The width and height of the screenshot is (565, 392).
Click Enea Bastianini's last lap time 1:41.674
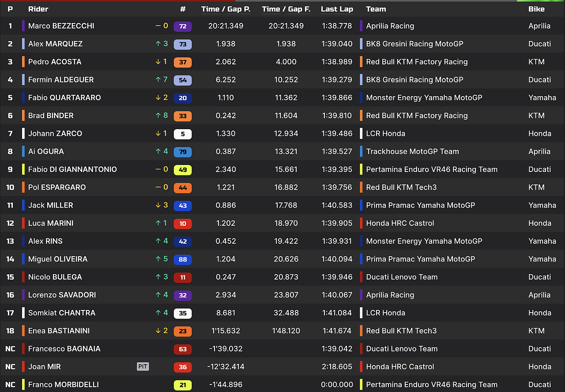(337, 331)
